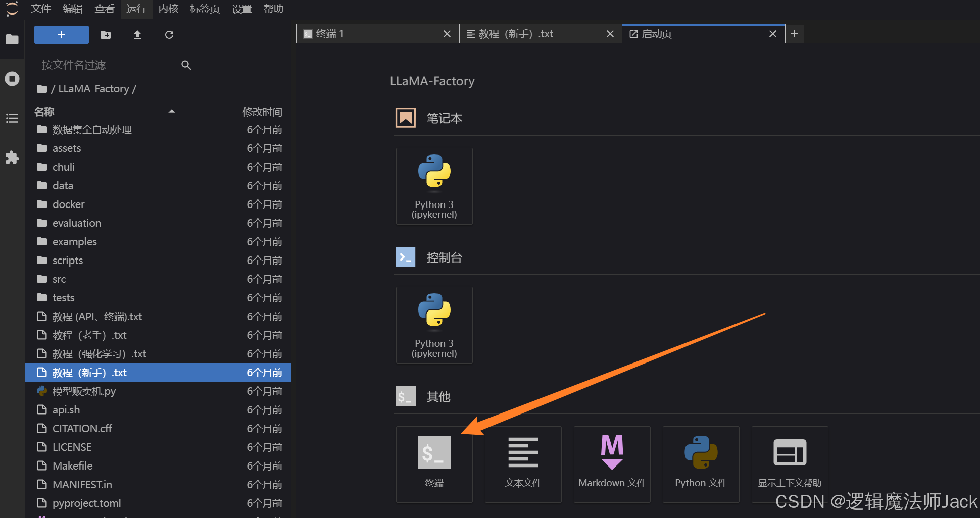
Task: Click the Jupyter logo icon
Action: (12, 9)
